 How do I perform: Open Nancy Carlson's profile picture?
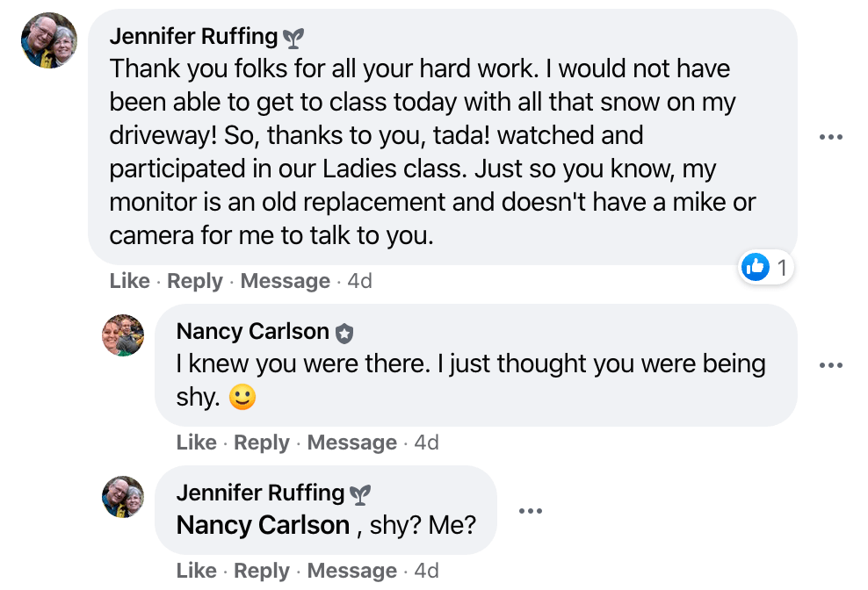(x=123, y=335)
